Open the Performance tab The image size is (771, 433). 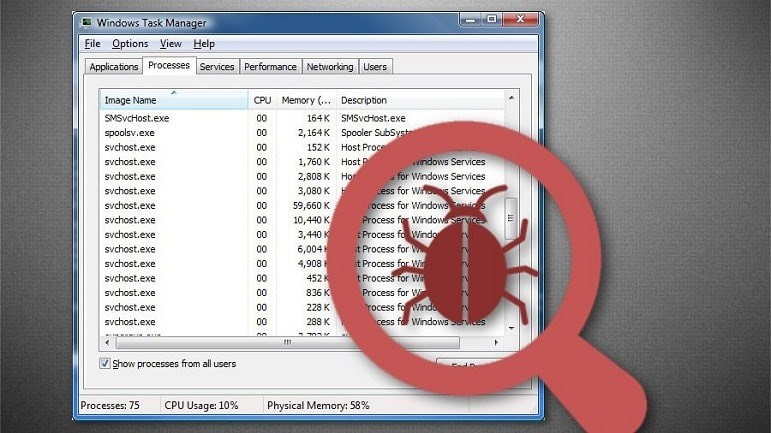[x=270, y=67]
